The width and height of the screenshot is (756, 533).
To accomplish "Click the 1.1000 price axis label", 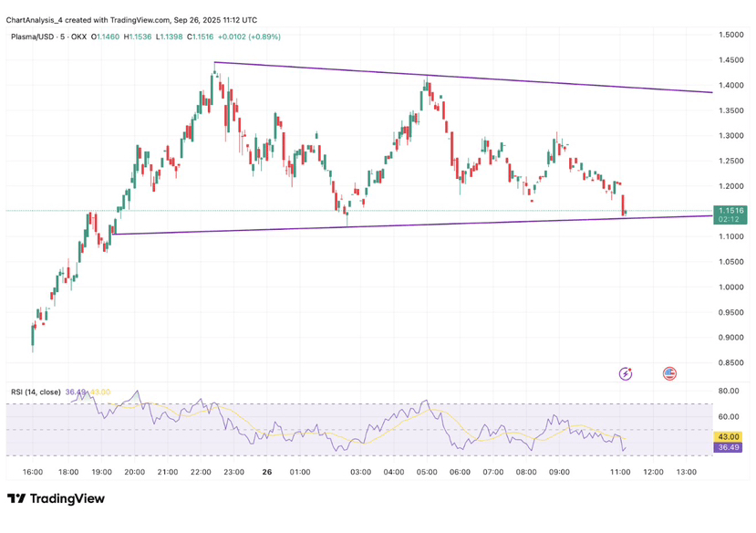I will (x=730, y=236).
